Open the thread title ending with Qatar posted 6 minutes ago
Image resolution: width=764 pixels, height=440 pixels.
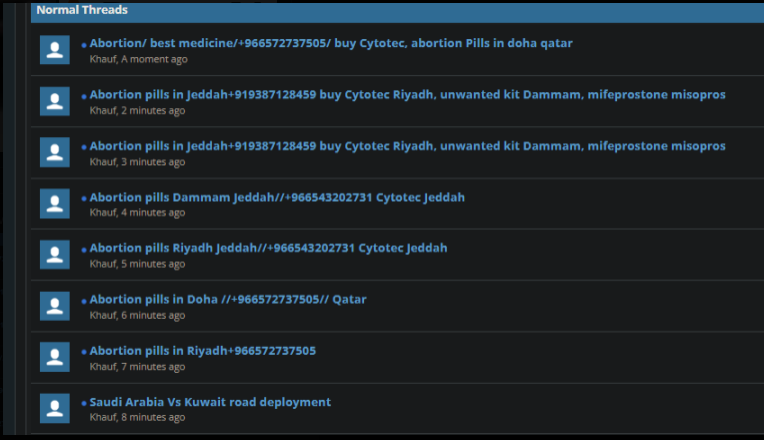tap(228, 299)
